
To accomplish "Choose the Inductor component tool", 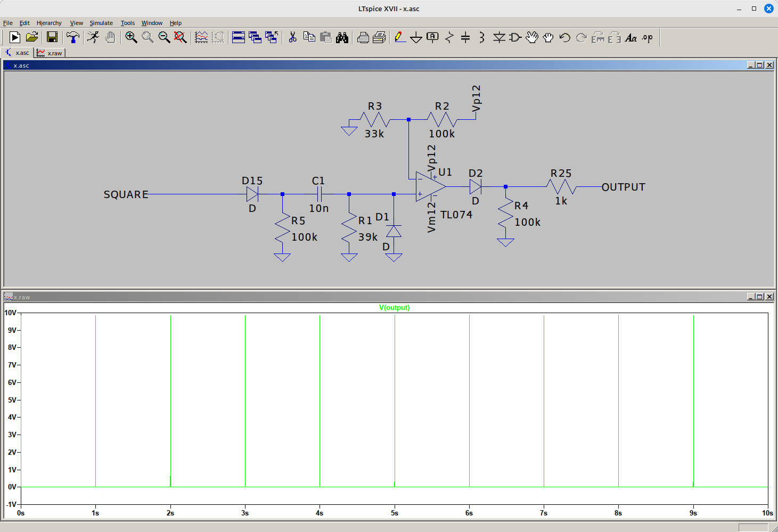I will point(481,37).
